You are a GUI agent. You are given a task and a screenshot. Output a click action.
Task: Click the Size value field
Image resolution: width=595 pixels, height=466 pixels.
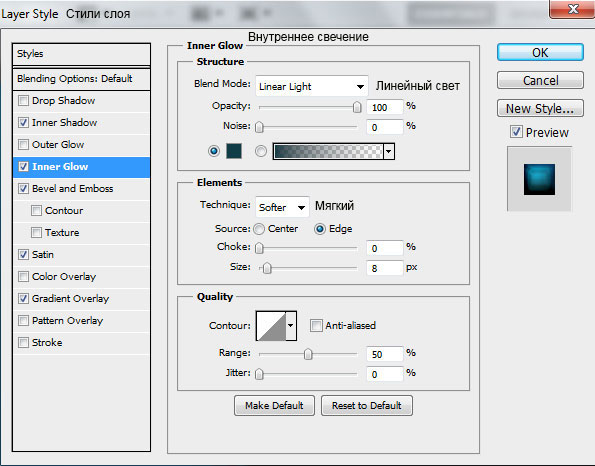(385, 268)
